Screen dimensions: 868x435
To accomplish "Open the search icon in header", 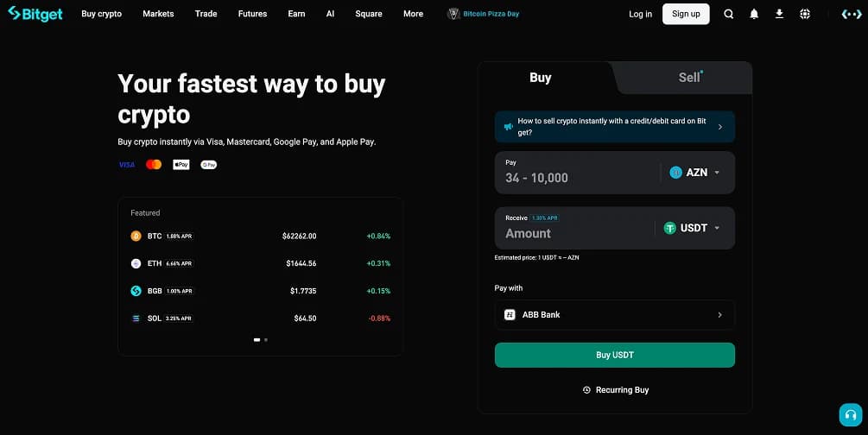I will pyautogui.click(x=728, y=14).
